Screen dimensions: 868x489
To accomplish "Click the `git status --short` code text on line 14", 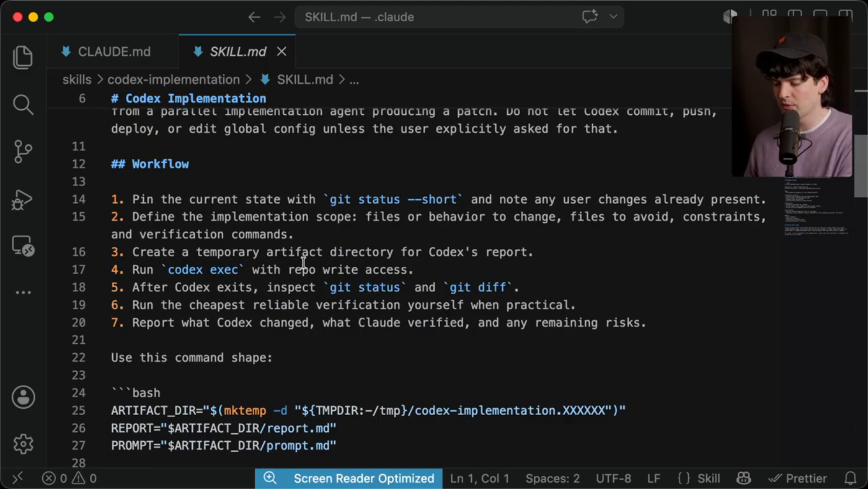I will pyautogui.click(x=393, y=199).
